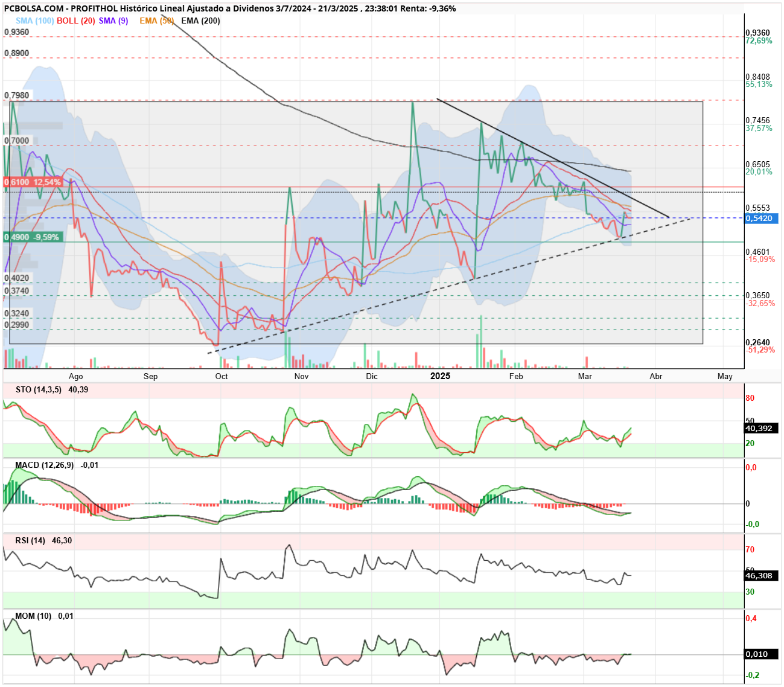Click the red 70 overbought level of RSI
The image size is (784, 687).
[x=750, y=550]
